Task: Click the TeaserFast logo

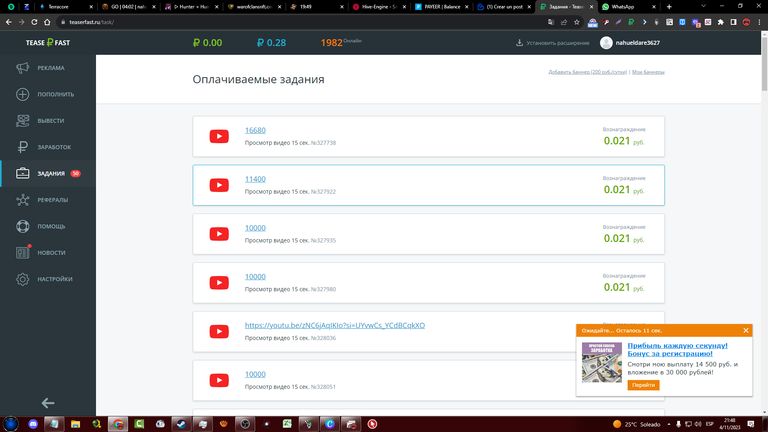Action: (x=48, y=43)
